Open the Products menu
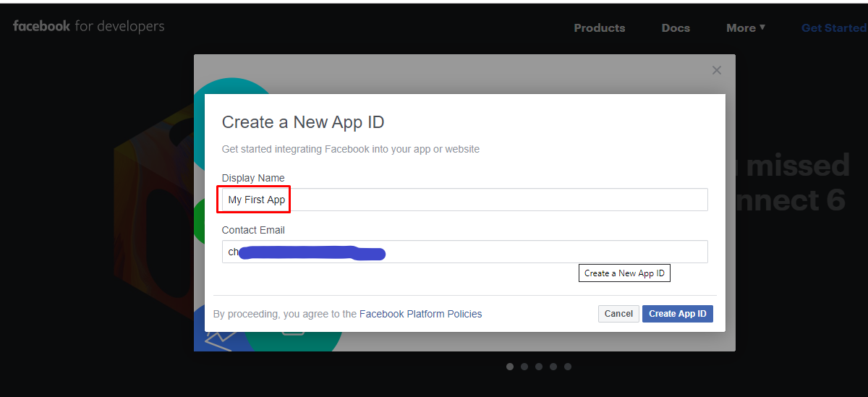Screen dimensions: 868x397 click(600, 28)
